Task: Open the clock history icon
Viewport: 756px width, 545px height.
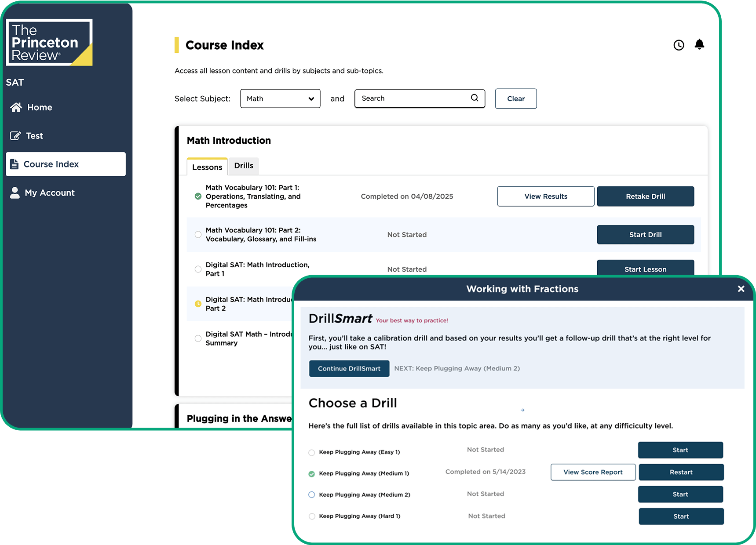Action: click(x=679, y=45)
